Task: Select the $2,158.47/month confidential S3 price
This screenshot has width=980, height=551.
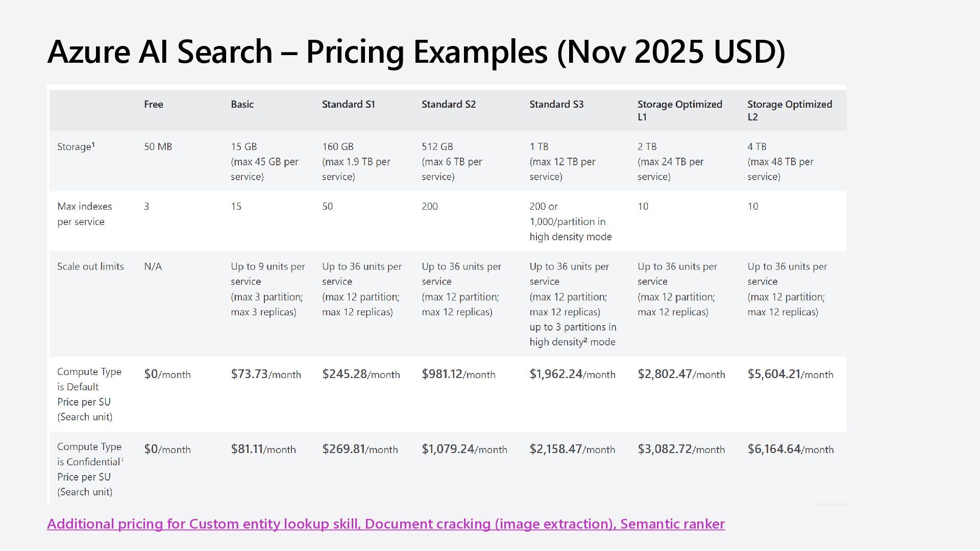Action: (x=572, y=449)
